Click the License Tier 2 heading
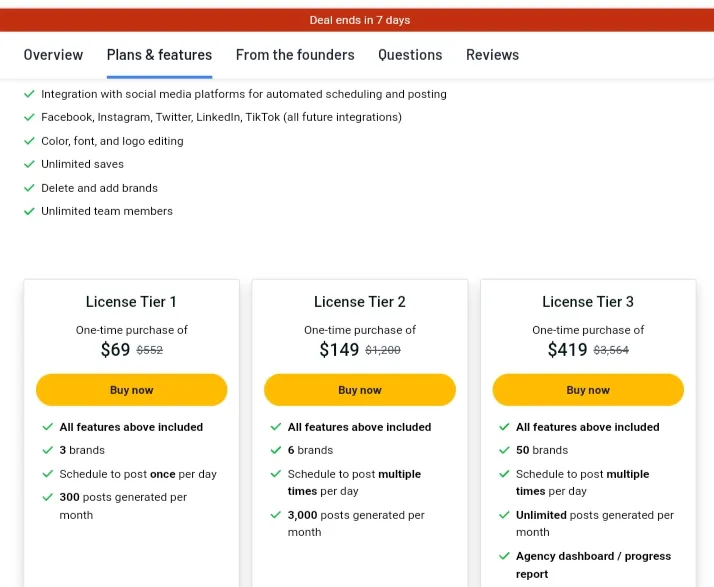 click(x=360, y=302)
